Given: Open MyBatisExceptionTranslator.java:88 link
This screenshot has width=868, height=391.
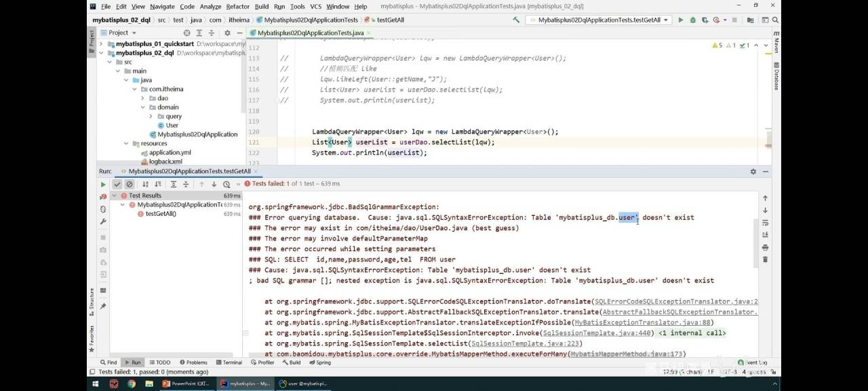Looking at the screenshot, I should click(x=642, y=322).
